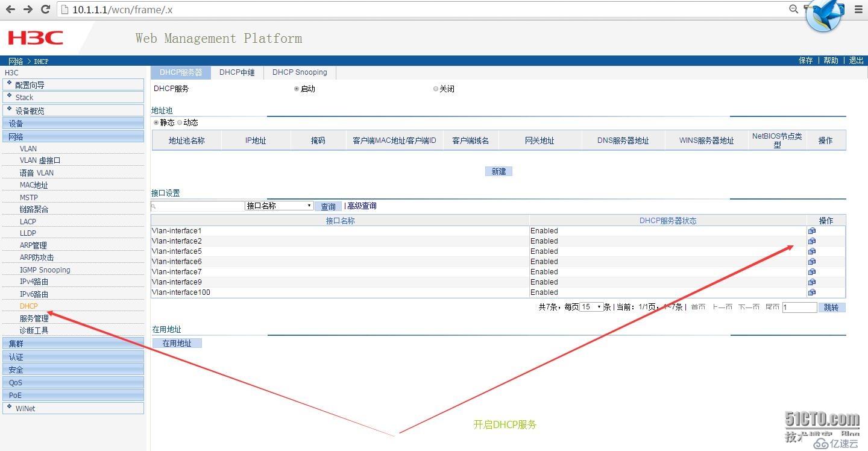Collapse the 网络 sidebar section

coord(73,137)
